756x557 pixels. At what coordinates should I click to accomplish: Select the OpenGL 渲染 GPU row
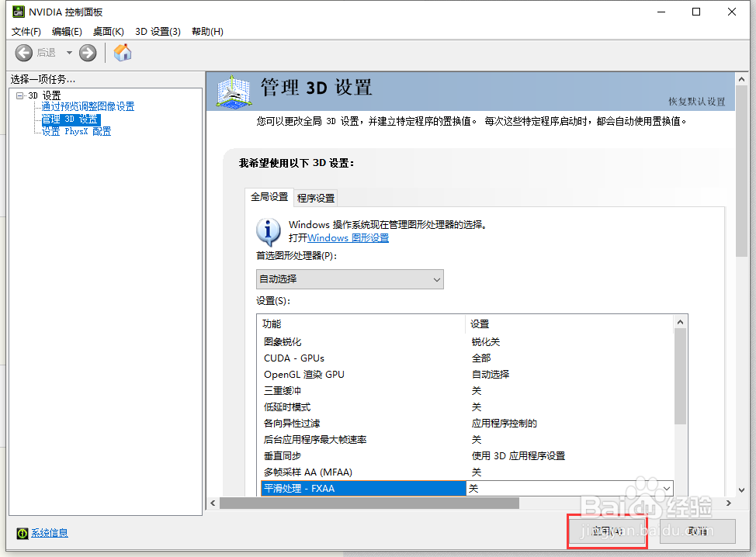466,375
